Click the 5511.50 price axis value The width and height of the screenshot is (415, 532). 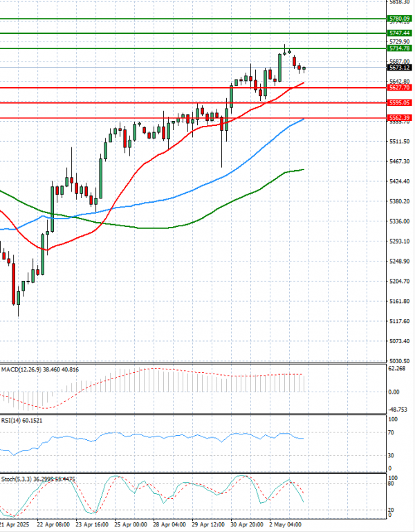click(399, 141)
